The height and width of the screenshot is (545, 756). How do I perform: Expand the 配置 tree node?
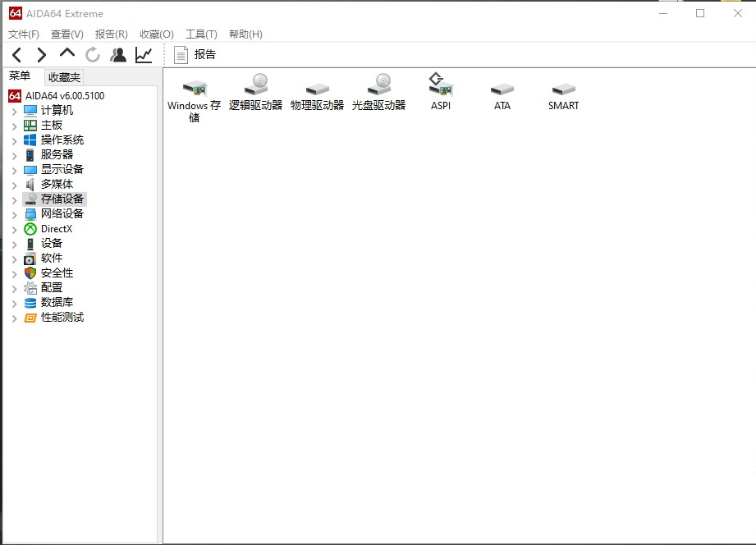point(15,288)
